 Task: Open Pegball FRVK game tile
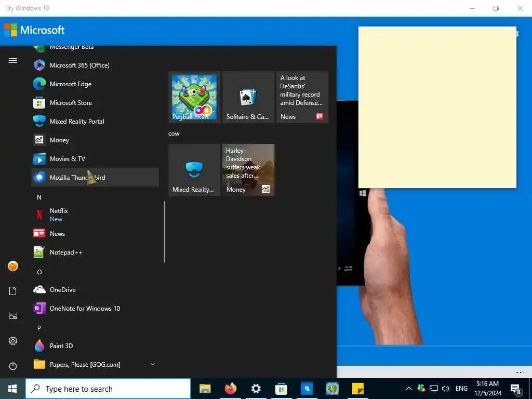[x=194, y=97]
